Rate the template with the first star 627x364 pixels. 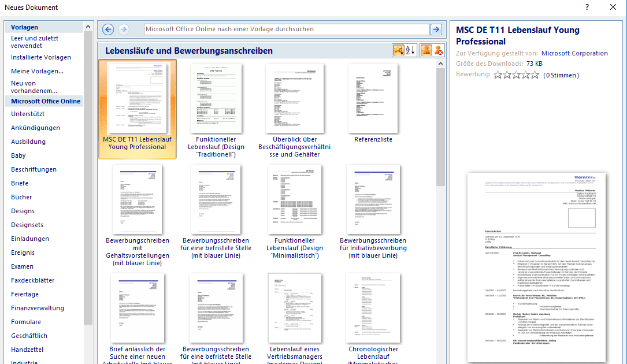498,75
